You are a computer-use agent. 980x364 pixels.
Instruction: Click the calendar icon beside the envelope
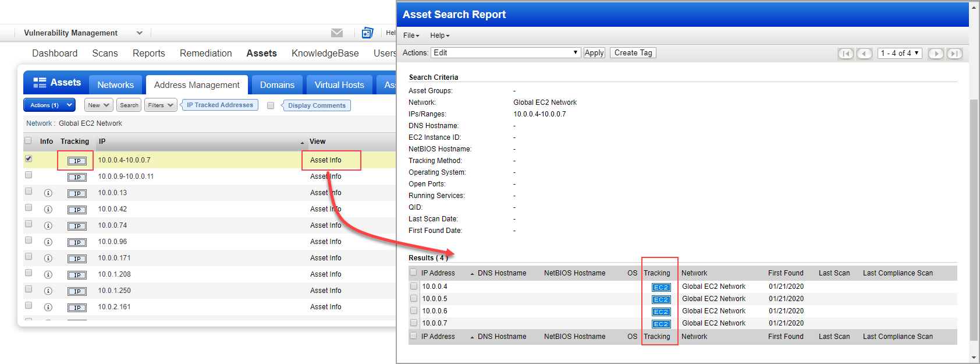coord(367,33)
